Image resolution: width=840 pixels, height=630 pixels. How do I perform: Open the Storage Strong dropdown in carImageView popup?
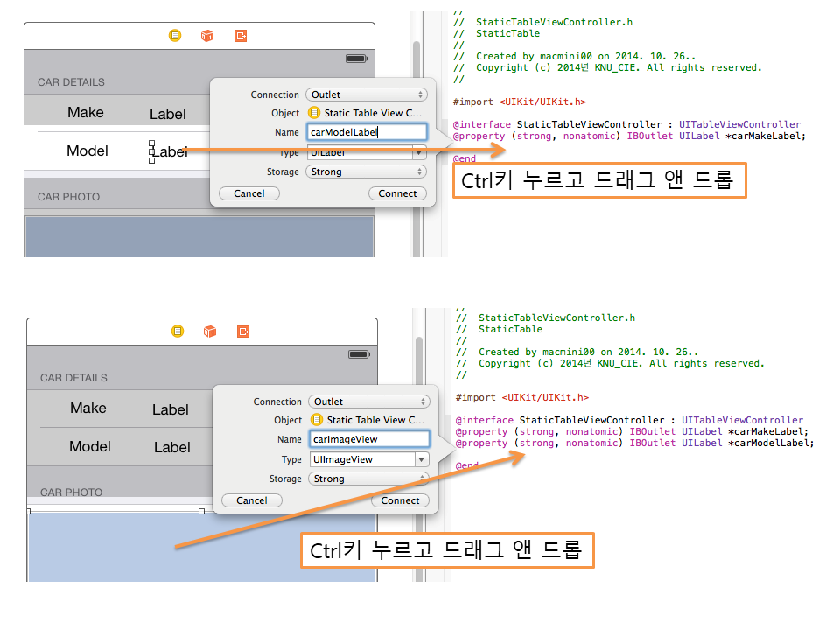368,479
